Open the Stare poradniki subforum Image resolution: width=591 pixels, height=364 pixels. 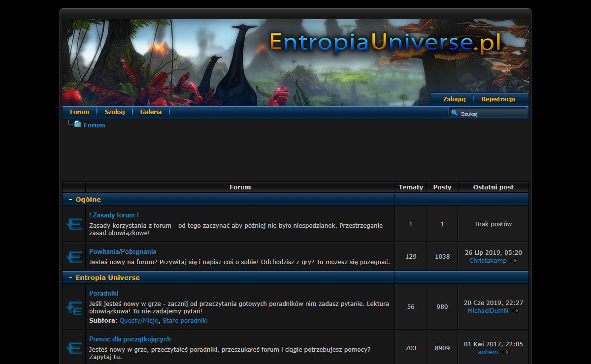185,320
